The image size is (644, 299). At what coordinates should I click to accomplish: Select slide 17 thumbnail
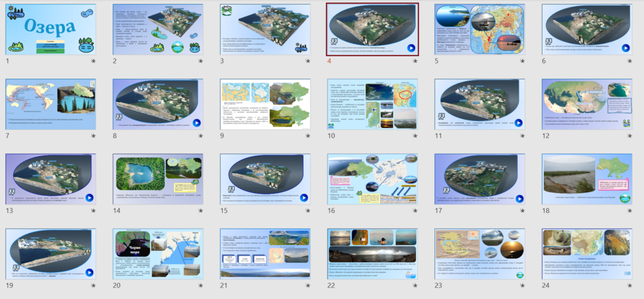point(480,179)
